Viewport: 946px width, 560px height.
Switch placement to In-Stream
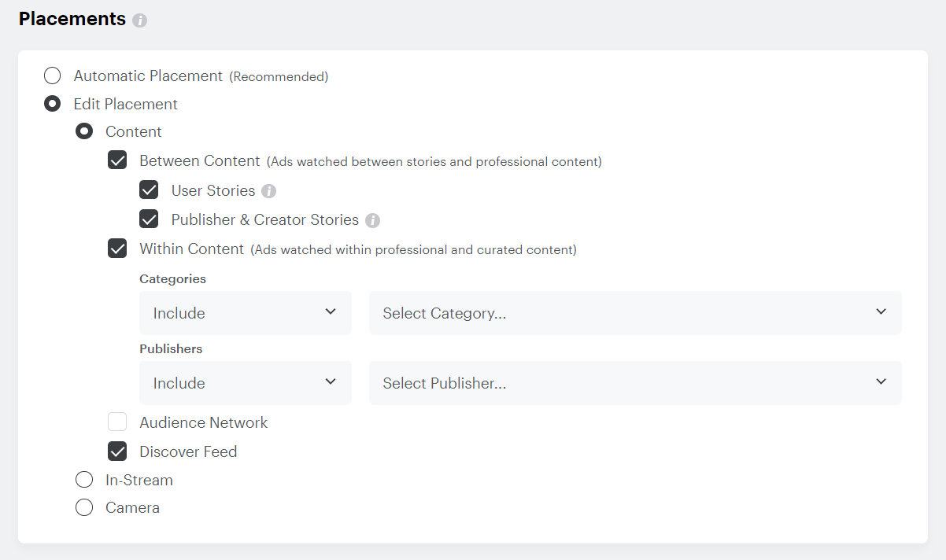pyautogui.click(x=84, y=480)
